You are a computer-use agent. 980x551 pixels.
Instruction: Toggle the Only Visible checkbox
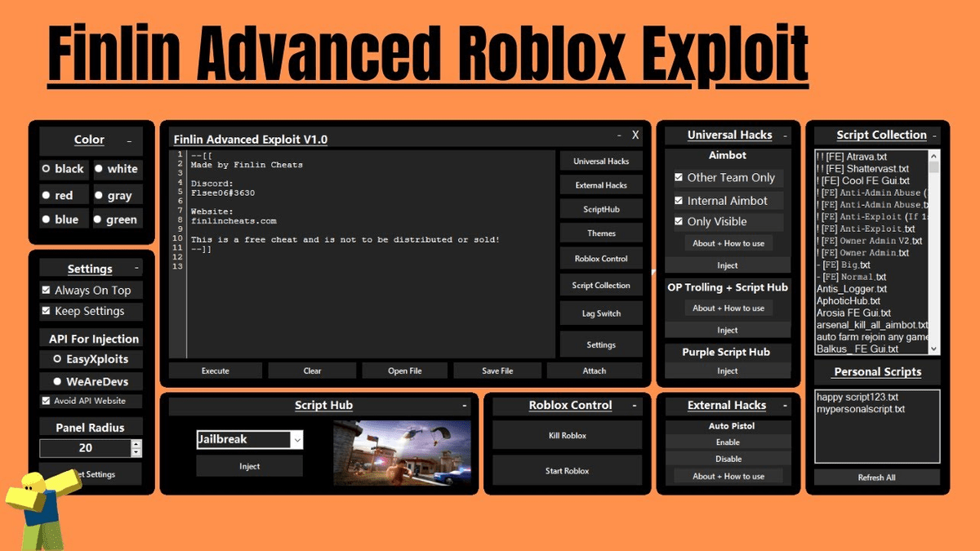coord(679,221)
